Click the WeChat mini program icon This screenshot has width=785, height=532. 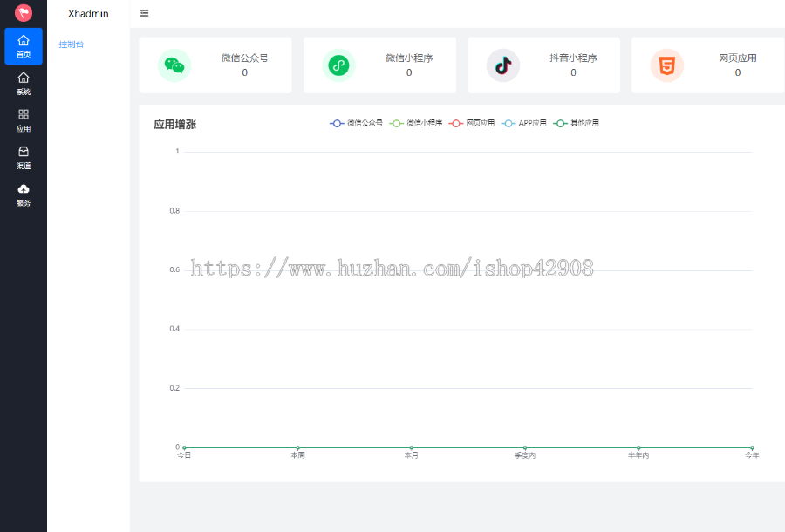(338, 65)
